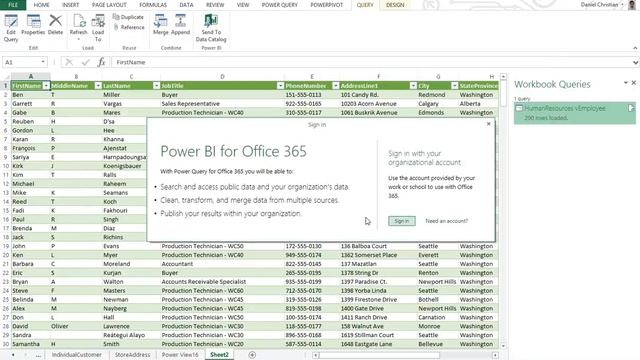Click the formula bar cancel X icon
The width and height of the screenshot is (640, 360).
click(x=69, y=62)
